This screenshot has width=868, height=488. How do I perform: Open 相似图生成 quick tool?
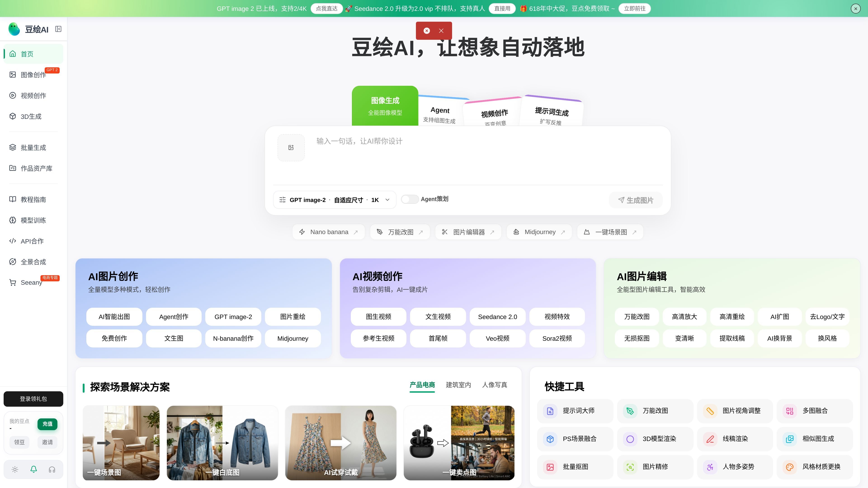tap(815, 439)
